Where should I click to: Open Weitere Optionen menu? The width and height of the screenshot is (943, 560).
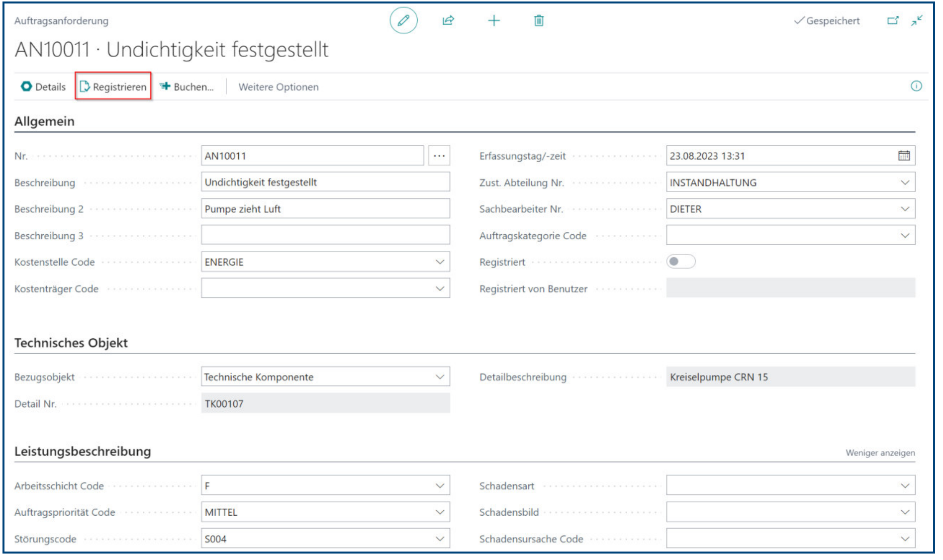(279, 87)
